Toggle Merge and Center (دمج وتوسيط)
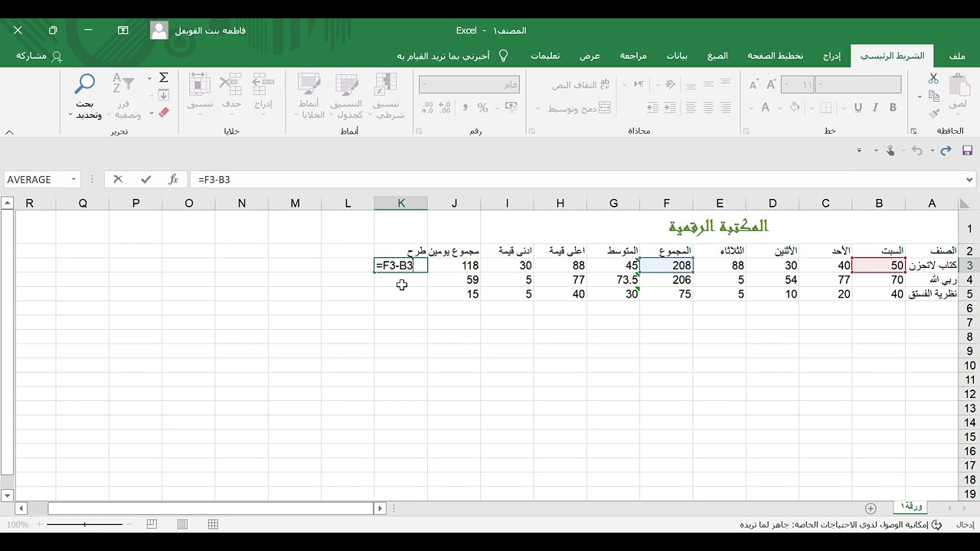The image size is (980, 551). click(578, 108)
